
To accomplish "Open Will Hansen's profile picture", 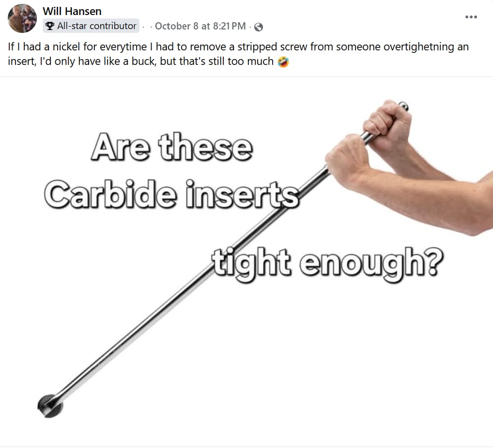I will (x=22, y=18).
